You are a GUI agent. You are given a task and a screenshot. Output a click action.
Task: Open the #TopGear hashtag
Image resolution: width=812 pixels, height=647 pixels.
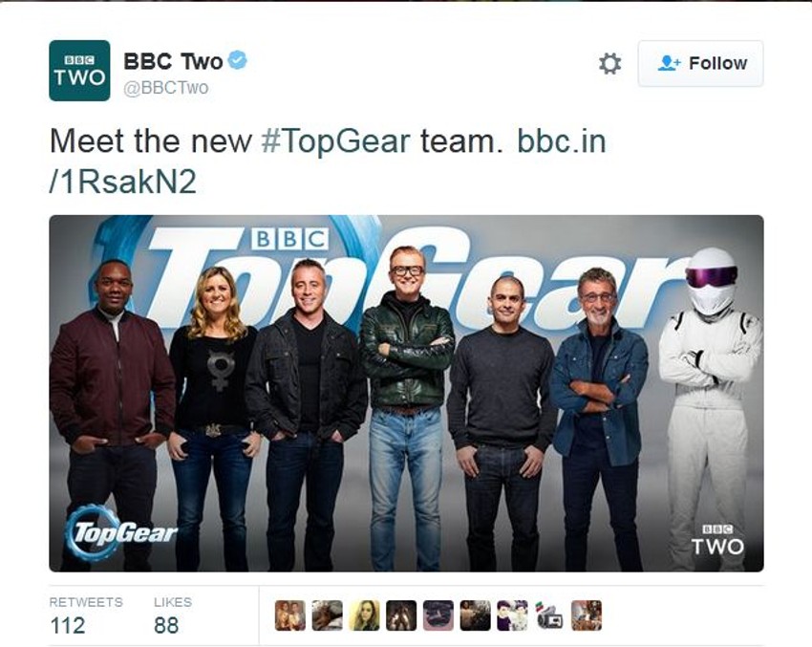point(335,140)
